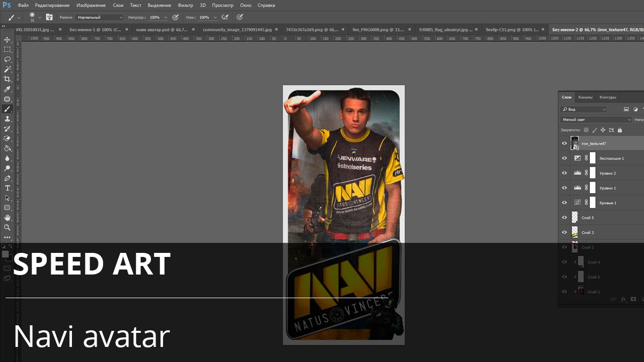The width and height of the screenshot is (644, 362).
Task: Lock transparent pixels in Layers panel
Action: click(x=586, y=130)
